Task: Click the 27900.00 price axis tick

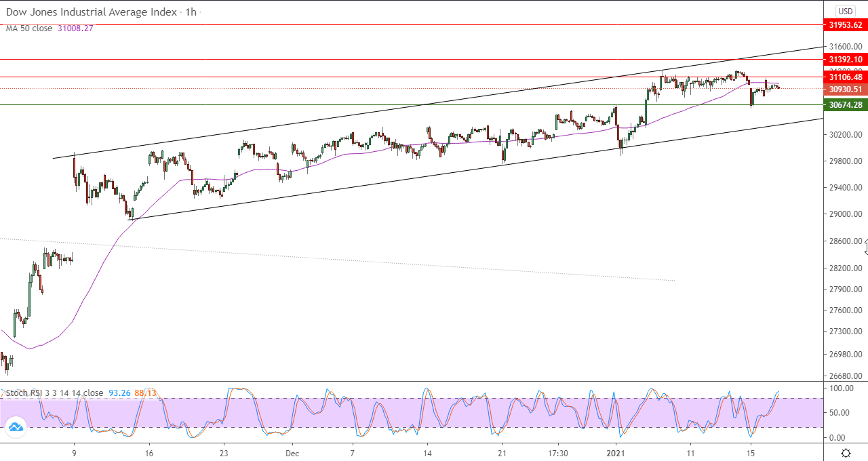Action: [x=845, y=289]
